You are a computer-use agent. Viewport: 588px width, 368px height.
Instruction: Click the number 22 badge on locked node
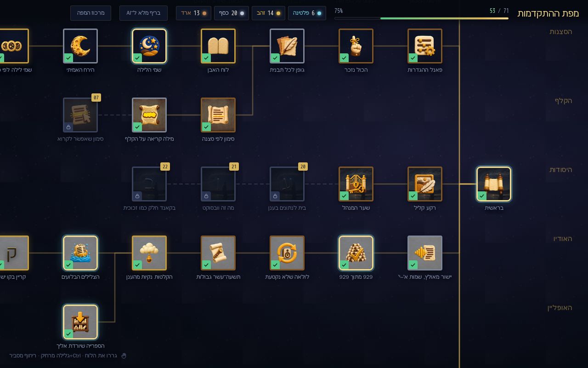click(165, 167)
